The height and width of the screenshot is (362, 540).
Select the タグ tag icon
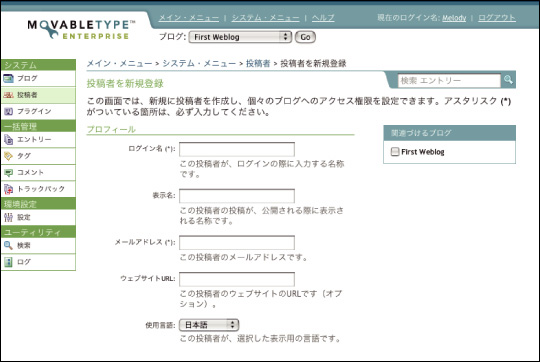pyautogui.click(x=8, y=156)
